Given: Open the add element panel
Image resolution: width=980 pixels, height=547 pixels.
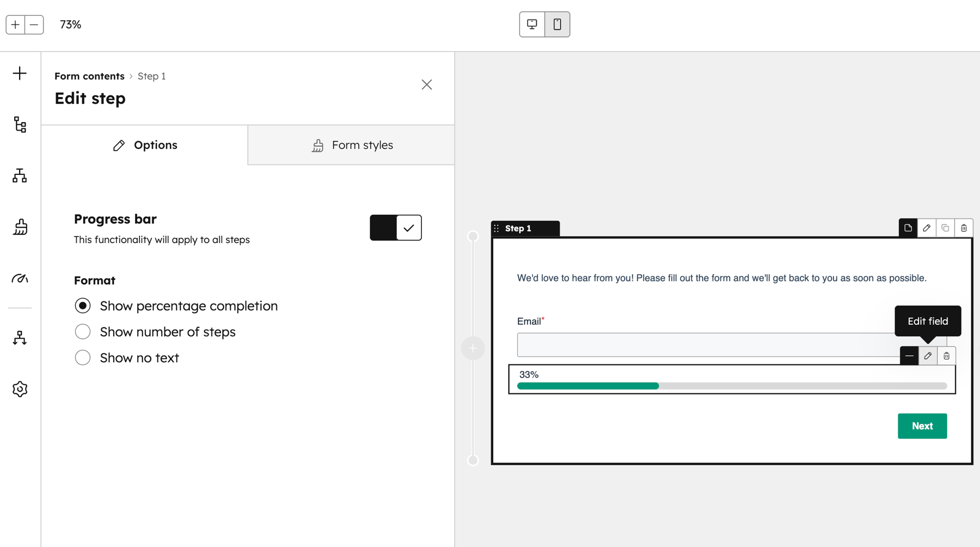Looking at the screenshot, I should pos(20,72).
